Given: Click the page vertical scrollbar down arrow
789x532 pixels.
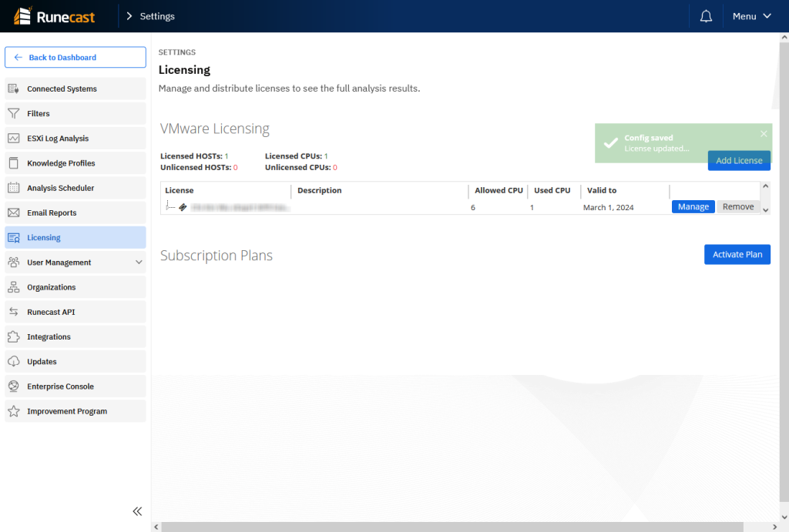Looking at the screenshot, I should [x=784, y=517].
